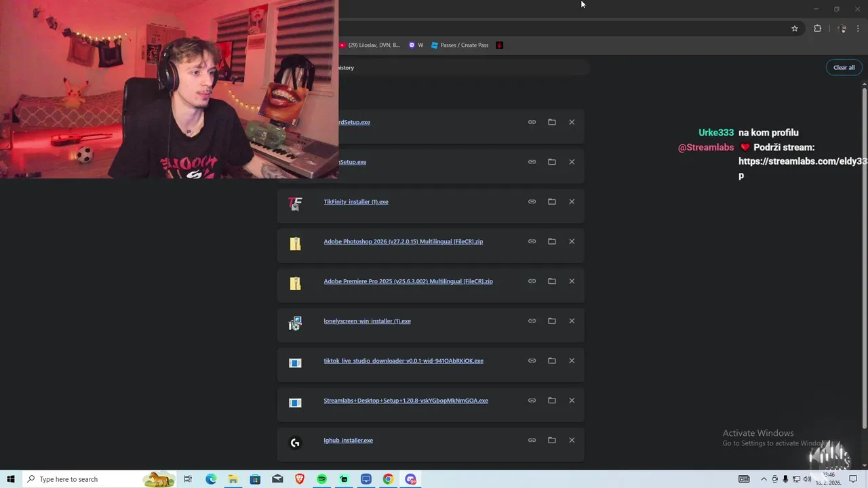Copy link for tiktok_live_studio_downloader
The width and height of the screenshot is (868, 488).
[532, 361]
